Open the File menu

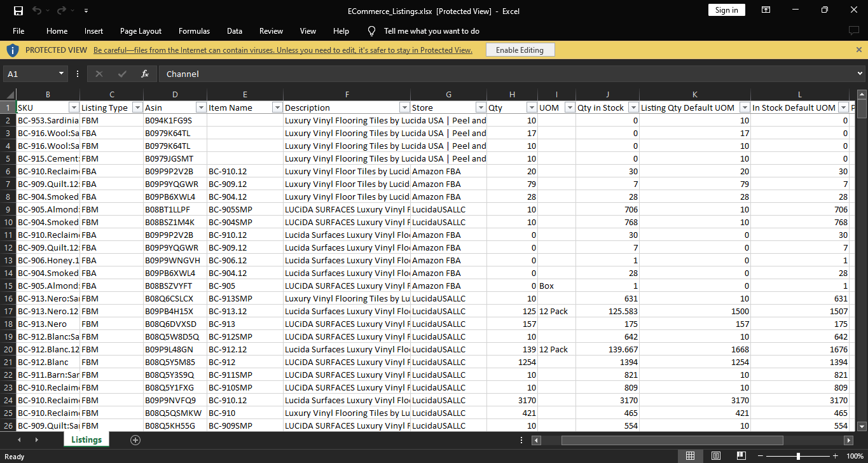(x=18, y=31)
